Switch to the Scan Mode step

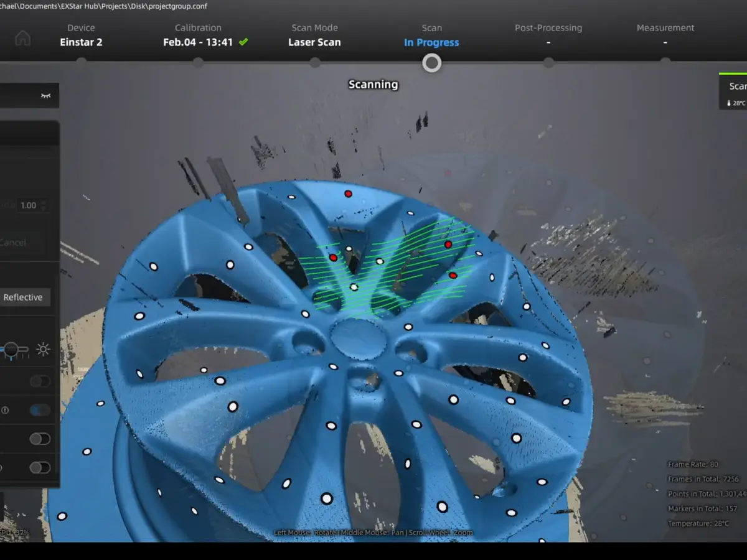click(314, 35)
